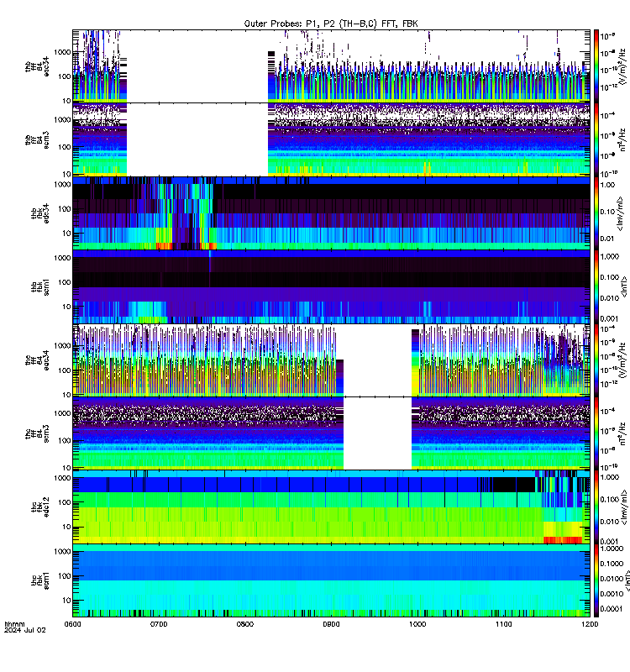Click the 1000 tick label of thb fbk scm1 panel
The image size is (630, 672).
coord(62,258)
